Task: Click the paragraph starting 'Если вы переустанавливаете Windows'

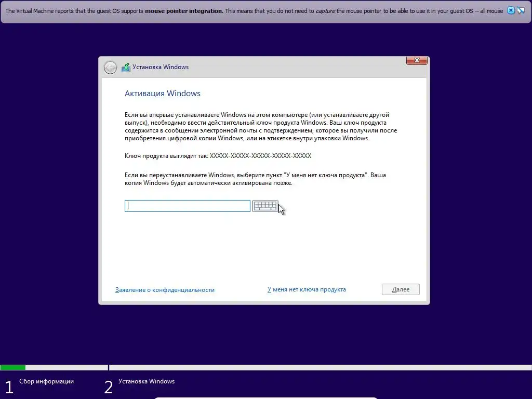Action: coord(255,179)
